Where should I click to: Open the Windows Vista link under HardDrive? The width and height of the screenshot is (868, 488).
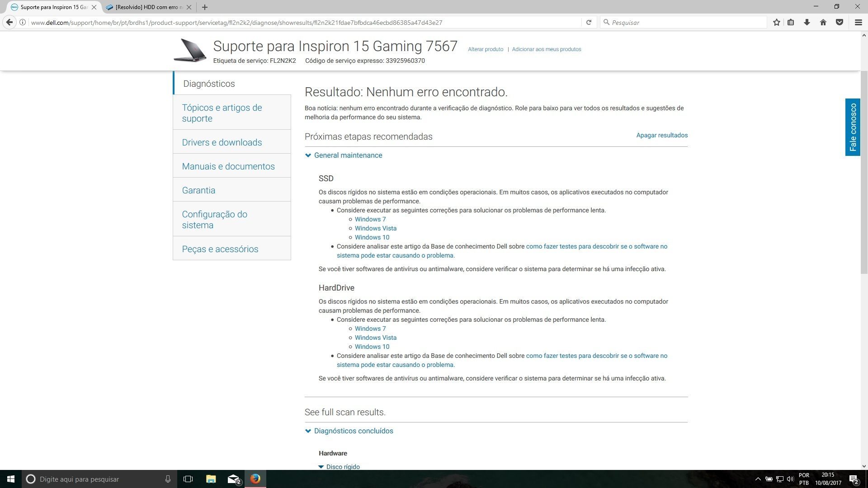376,338
